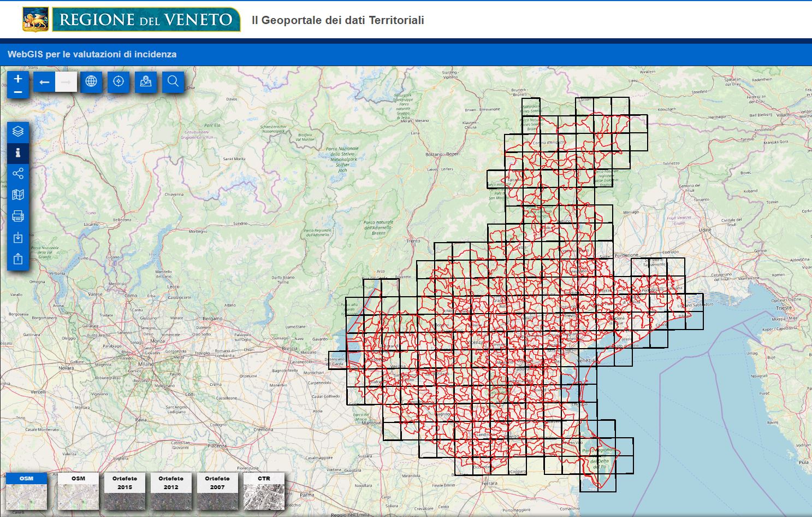Image resolution: width=812 pixels, height=517 pixels.
Task: Open the map marker location tool
Action: [x=146, y=81]
